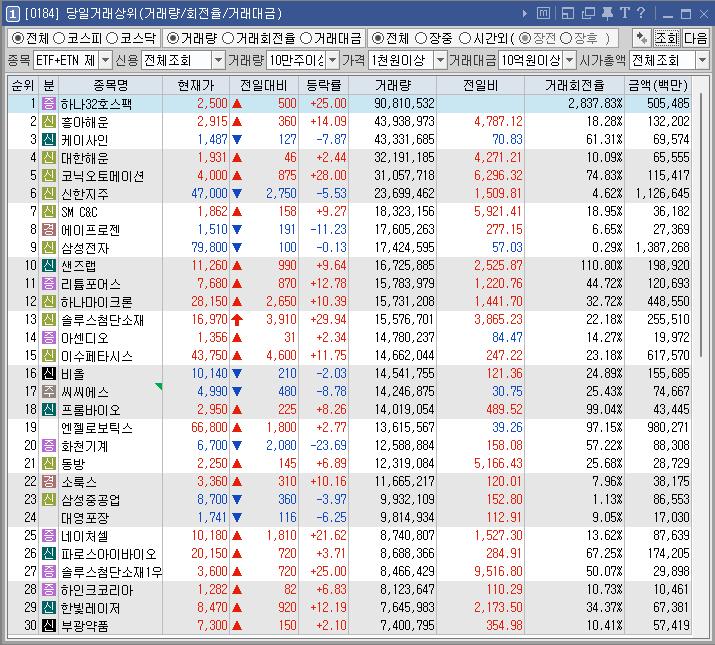
Task: Click the 신 badge next to 삼성전자
Action: point(49,248)
